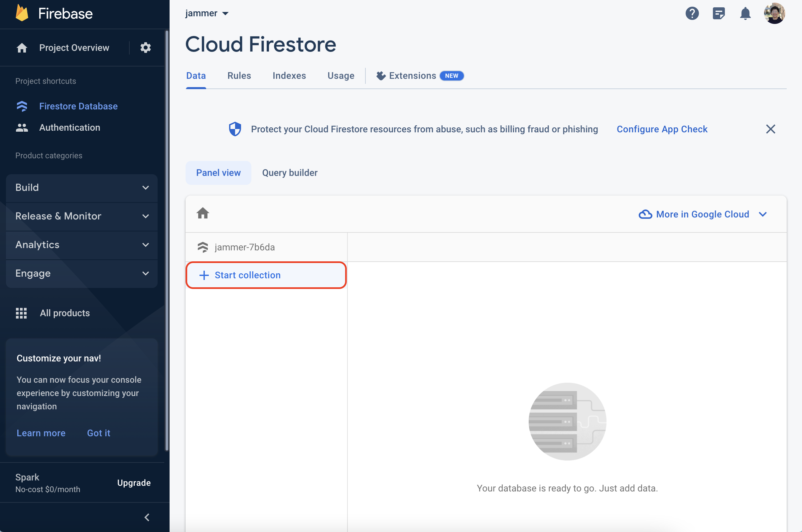802x532 pixels.
Task: Open the feedback notes icon
Action: point(719,14)
